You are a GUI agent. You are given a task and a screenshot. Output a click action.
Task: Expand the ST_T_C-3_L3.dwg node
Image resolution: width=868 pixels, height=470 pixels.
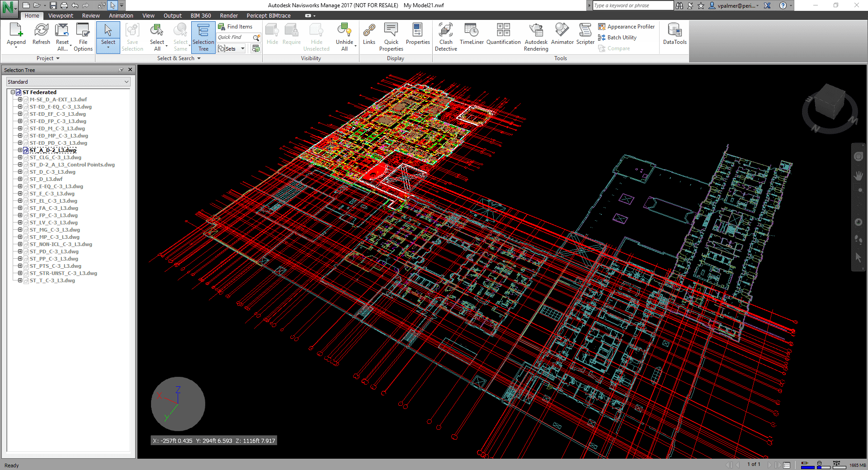(20, 280)
